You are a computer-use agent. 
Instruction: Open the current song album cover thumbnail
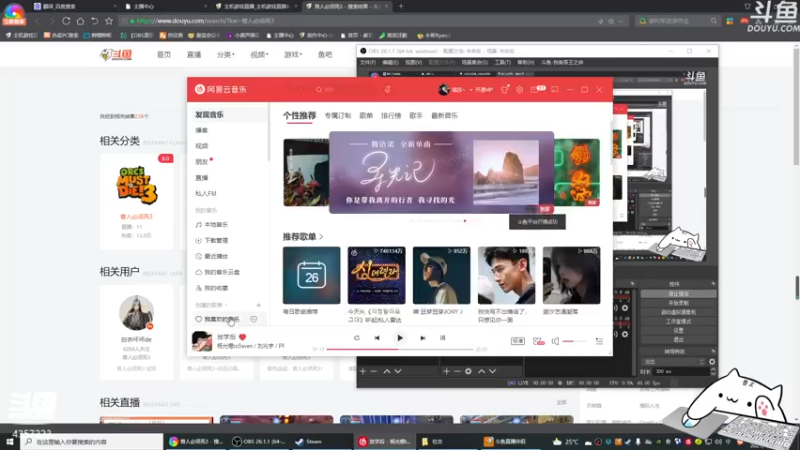[x=202, y=341]
